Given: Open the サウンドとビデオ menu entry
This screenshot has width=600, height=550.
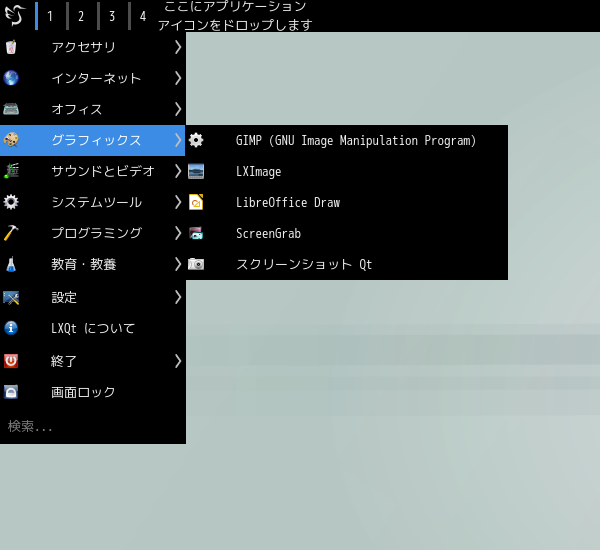Looking at the screenshot, I should (x=93, y=171).
